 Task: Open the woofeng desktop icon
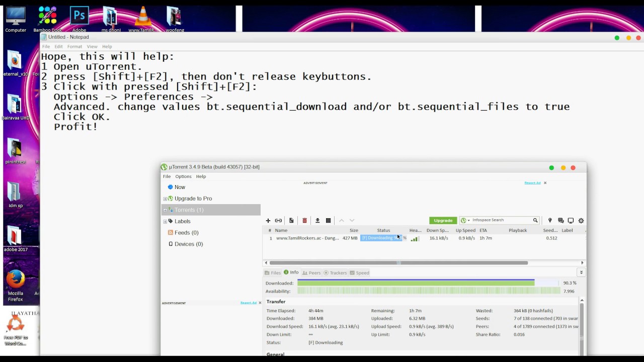175,20
